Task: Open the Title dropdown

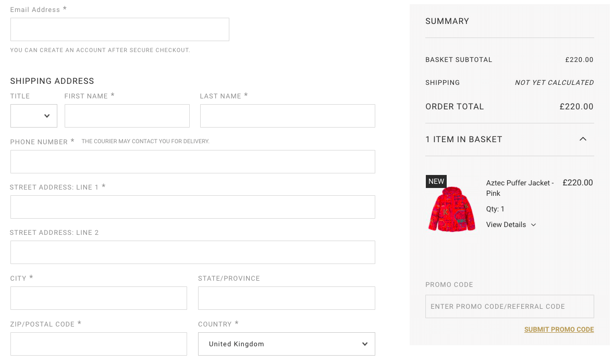Action: tap(33, 116)
